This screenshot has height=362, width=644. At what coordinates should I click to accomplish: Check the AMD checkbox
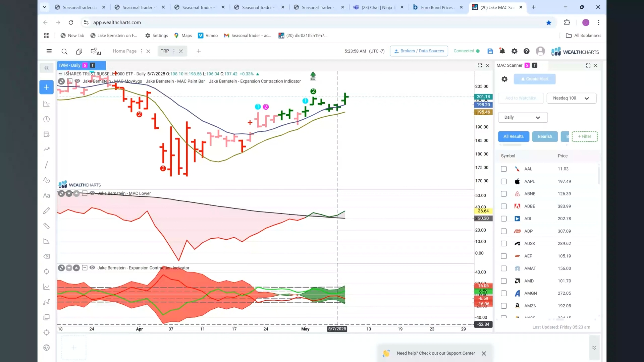pos(504,281)
